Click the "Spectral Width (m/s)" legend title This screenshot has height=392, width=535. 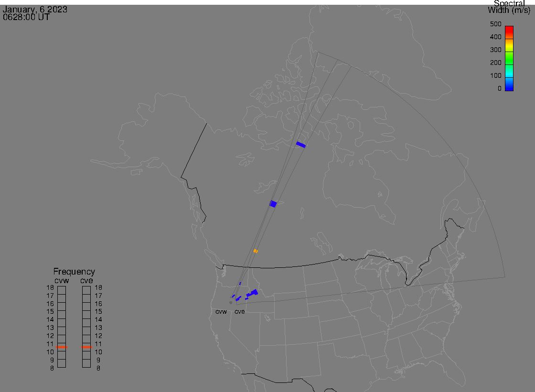coord(509,7)
